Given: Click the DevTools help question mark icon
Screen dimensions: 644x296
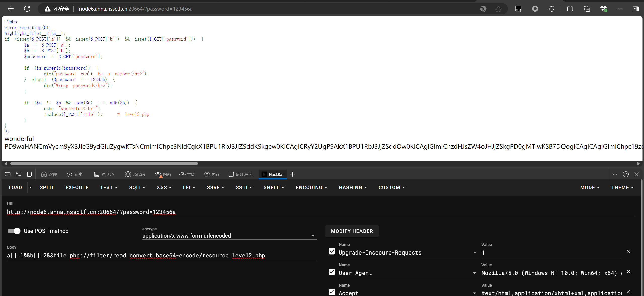Looking at the screenshot, I should (x=626, y=174).
